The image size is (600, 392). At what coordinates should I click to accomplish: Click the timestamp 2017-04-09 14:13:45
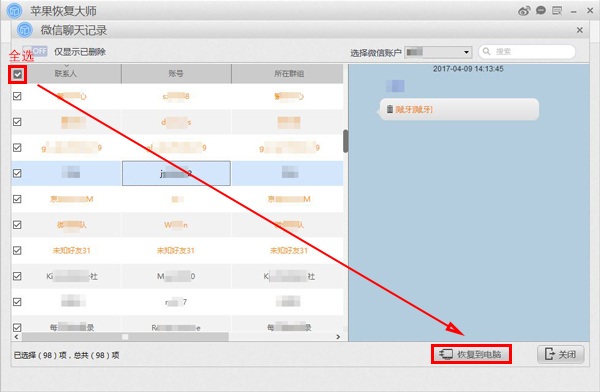468,69
